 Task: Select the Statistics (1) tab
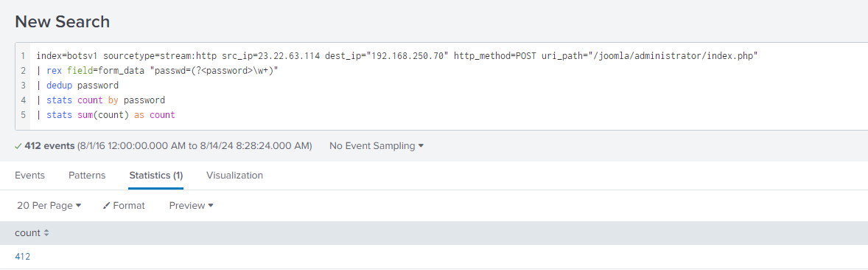coord(156,175)
